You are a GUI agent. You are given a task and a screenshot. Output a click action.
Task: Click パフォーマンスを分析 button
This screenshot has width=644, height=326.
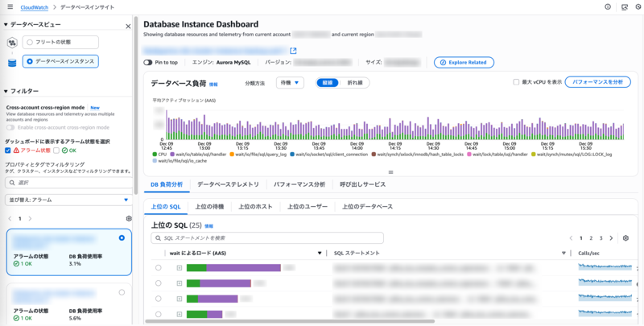click(x=597, y=82)
